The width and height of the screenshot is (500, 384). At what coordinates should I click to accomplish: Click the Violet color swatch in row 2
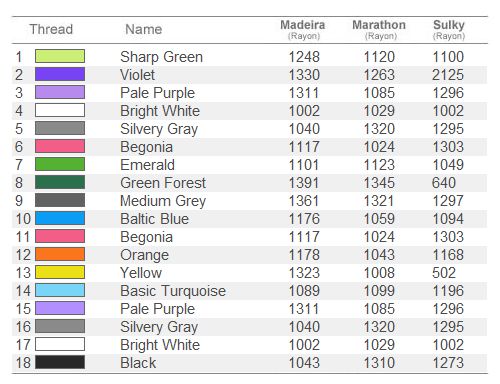pyautogui.click(x=60, y=74)
